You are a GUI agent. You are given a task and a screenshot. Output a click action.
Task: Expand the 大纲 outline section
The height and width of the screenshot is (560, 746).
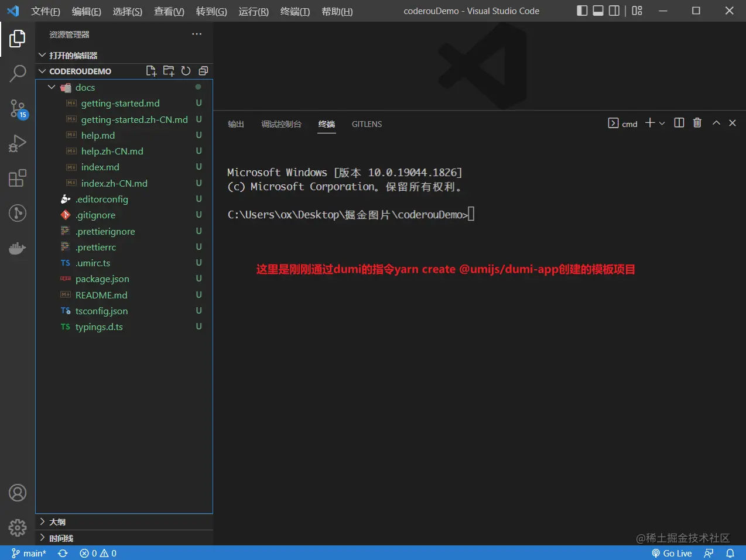point(124,522)
